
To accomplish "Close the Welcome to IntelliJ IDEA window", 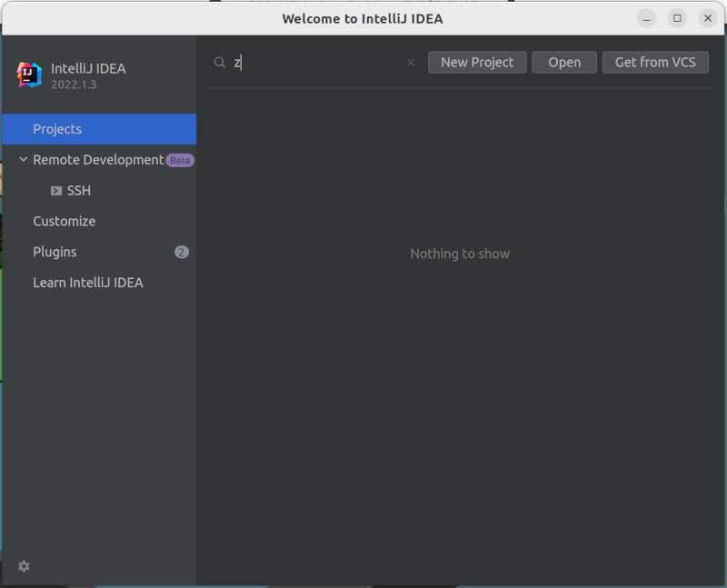I will tap(708, 18).
